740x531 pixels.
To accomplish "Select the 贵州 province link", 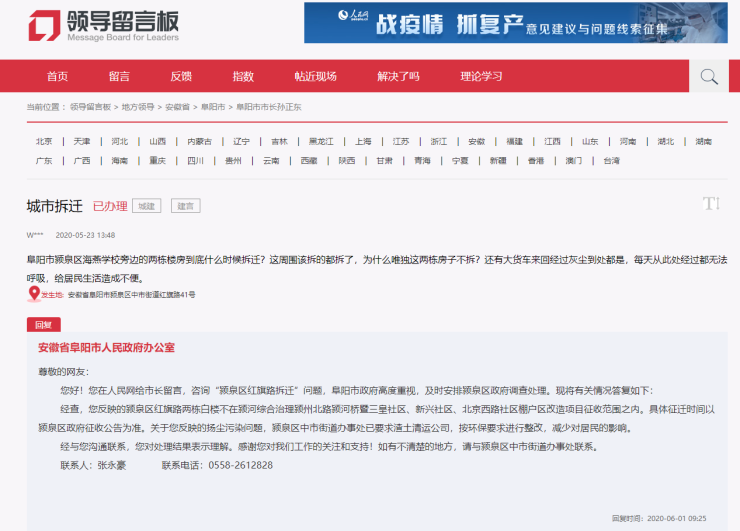I will (233, 160).
